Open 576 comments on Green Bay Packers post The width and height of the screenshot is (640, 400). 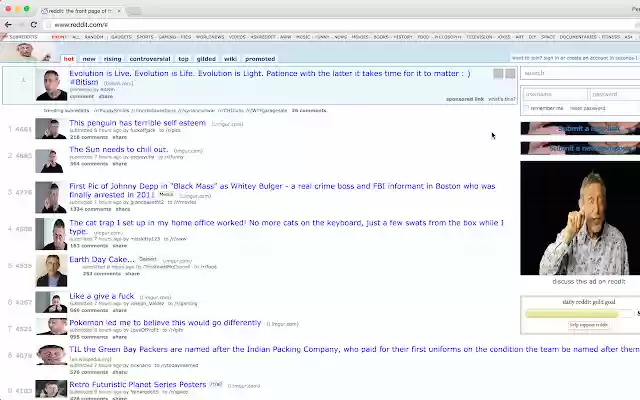tap(89, 372)
